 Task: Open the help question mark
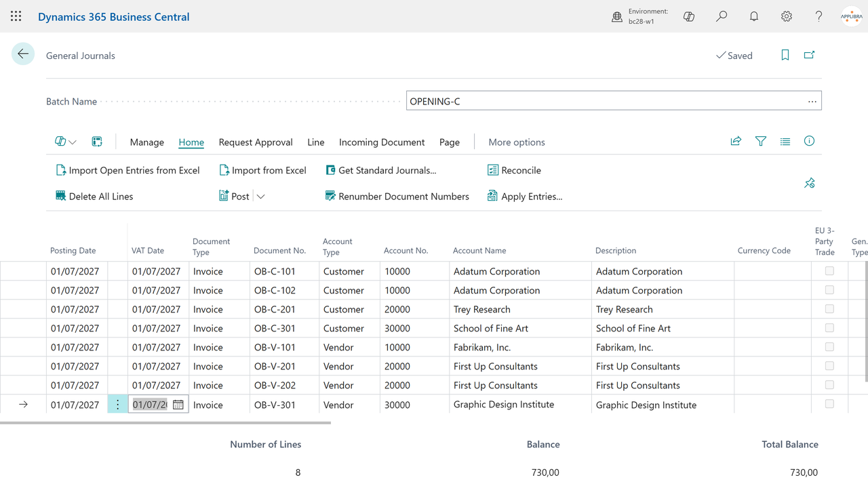(819, 16)
